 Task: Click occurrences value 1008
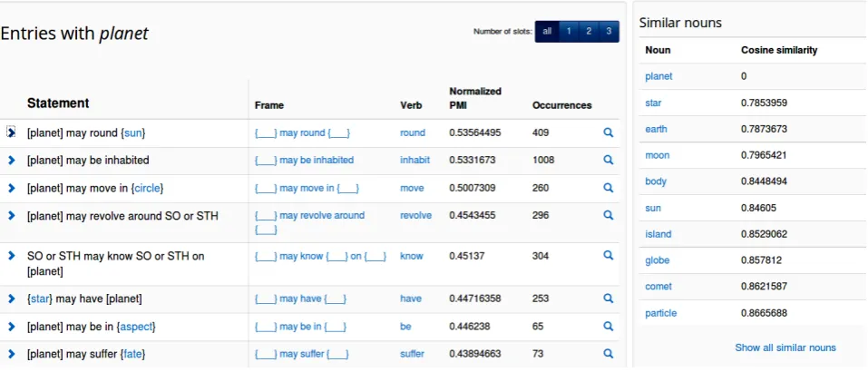(x=542, y=160)
